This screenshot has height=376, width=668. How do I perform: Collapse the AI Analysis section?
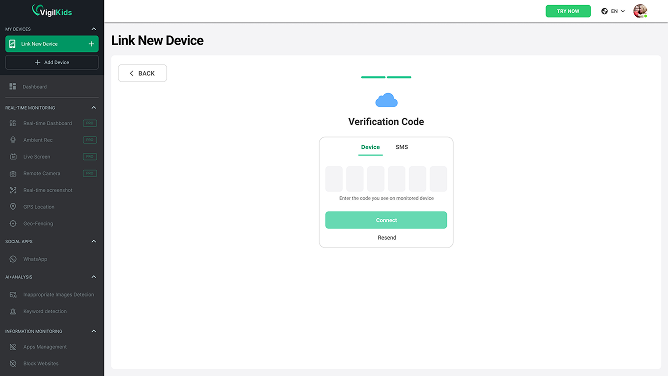point(94,277)
